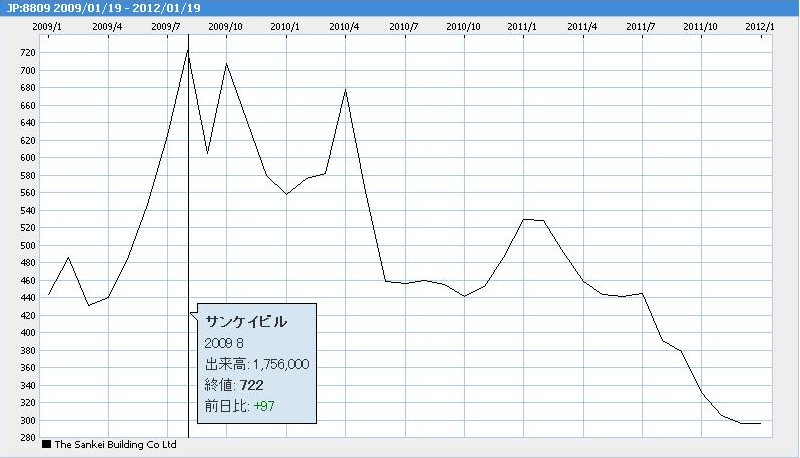Click the 2010/7 x-axis label
800x458 pixels.
click(x=404, y=27)
